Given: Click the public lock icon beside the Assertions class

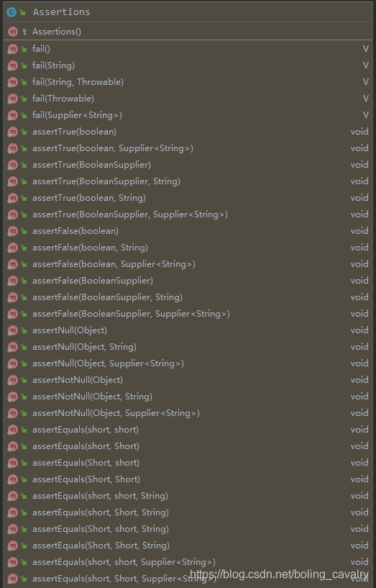Looking at the screenshot, I should pyautogui.click(x=23, y=13).
